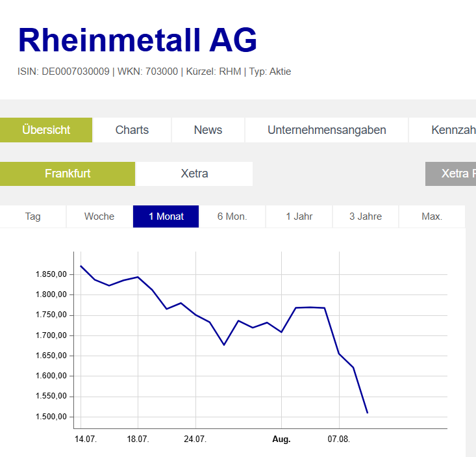Screen dimensions: 476x457
Task: Click the chart line's starting peak point
Action: pyautogui.click(x=81, y=266)
